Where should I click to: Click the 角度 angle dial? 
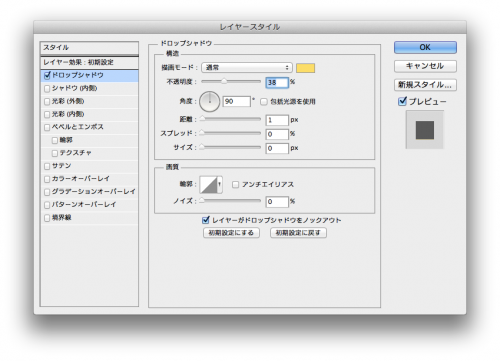(x=210, y=101)
